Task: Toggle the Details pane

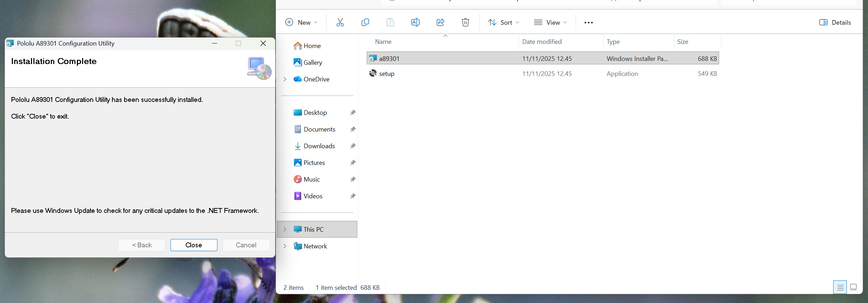Action: (835, 23)
